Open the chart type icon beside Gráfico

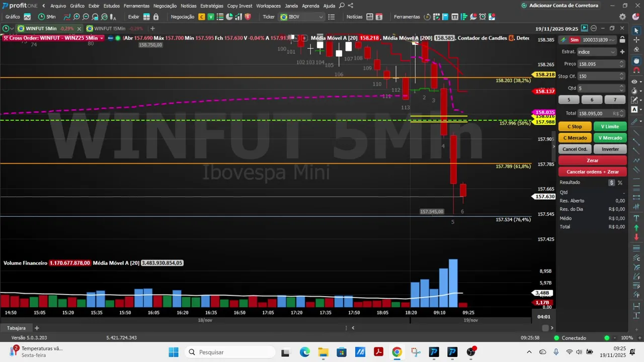click(x=27, y=17)
